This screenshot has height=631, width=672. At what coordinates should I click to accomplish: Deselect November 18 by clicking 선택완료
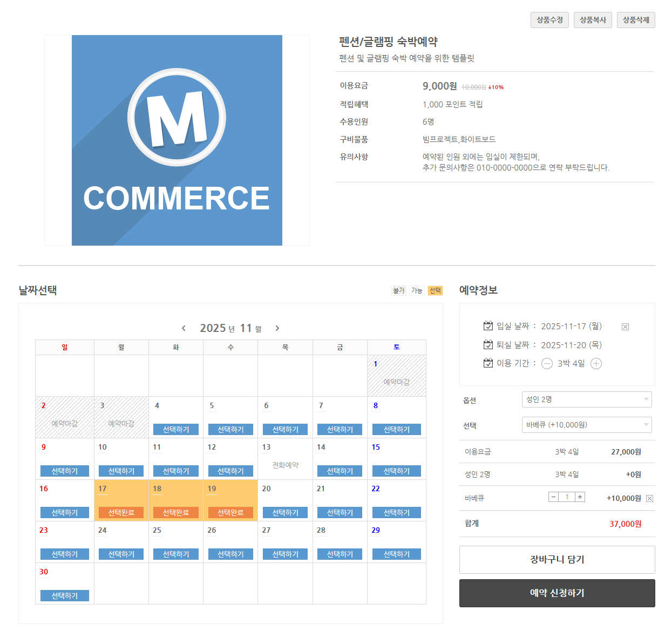coord(175,512)
